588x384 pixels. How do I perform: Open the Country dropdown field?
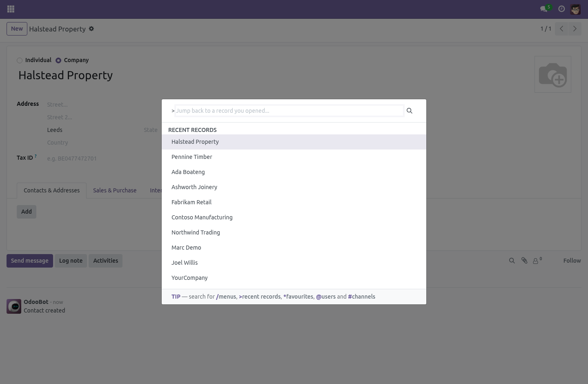(102, 143)
